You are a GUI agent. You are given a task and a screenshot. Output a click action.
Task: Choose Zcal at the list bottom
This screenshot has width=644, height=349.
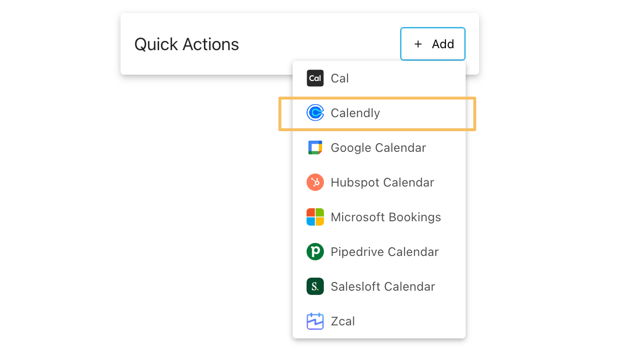click(x=343, y=321)
